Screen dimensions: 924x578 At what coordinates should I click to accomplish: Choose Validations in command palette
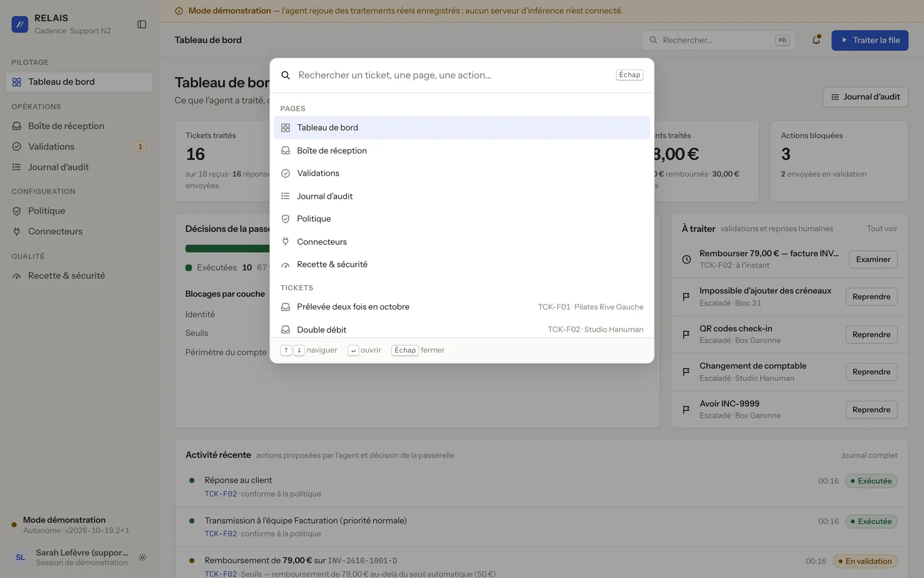462,173
